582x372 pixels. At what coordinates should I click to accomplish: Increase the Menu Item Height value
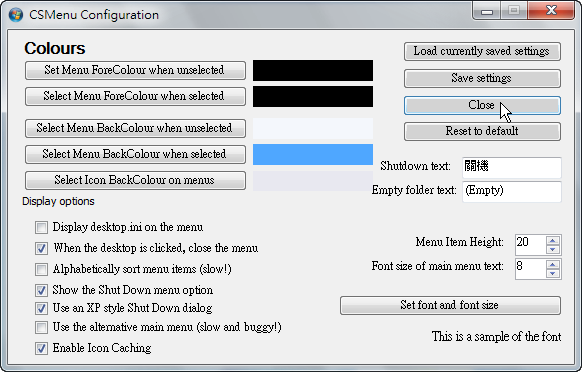pos(553,240)
